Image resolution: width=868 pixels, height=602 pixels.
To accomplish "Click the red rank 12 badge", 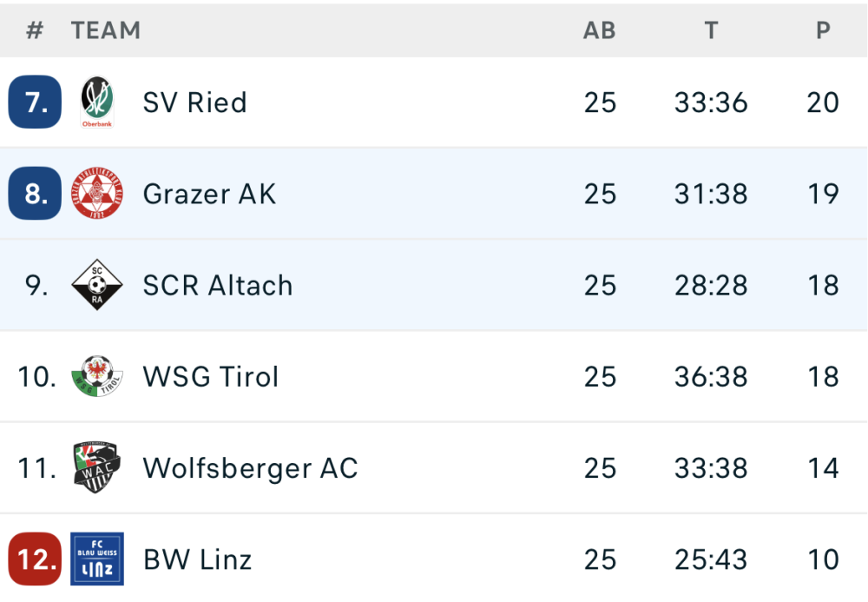I will tap(35, 559).
